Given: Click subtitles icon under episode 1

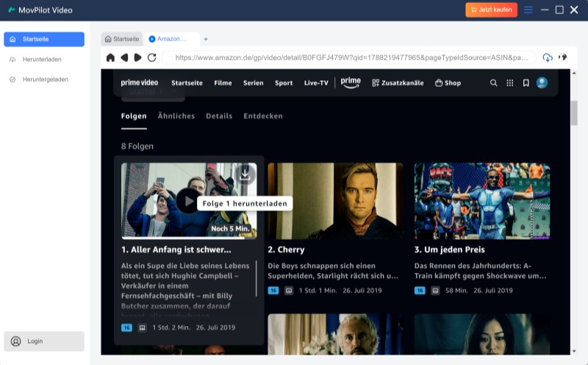Looking at the screenshot, I should pyautogui.click(x=142, y=327).
